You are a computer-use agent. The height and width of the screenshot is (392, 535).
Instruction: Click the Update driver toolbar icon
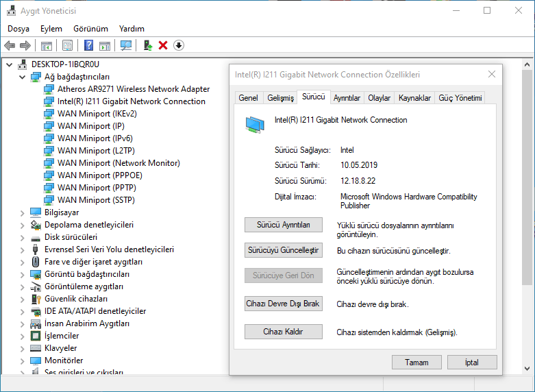pyautogui.click(x=148, y=45)
